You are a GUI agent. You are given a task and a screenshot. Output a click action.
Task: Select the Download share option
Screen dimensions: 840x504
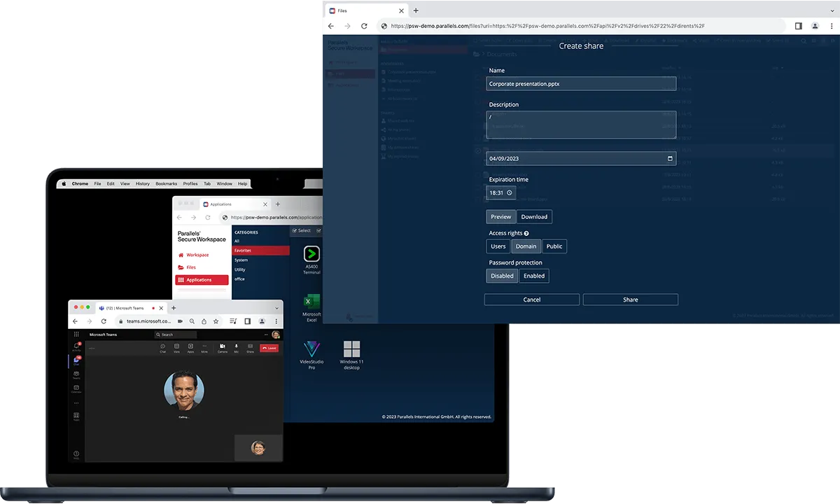[x=535, y=217]
